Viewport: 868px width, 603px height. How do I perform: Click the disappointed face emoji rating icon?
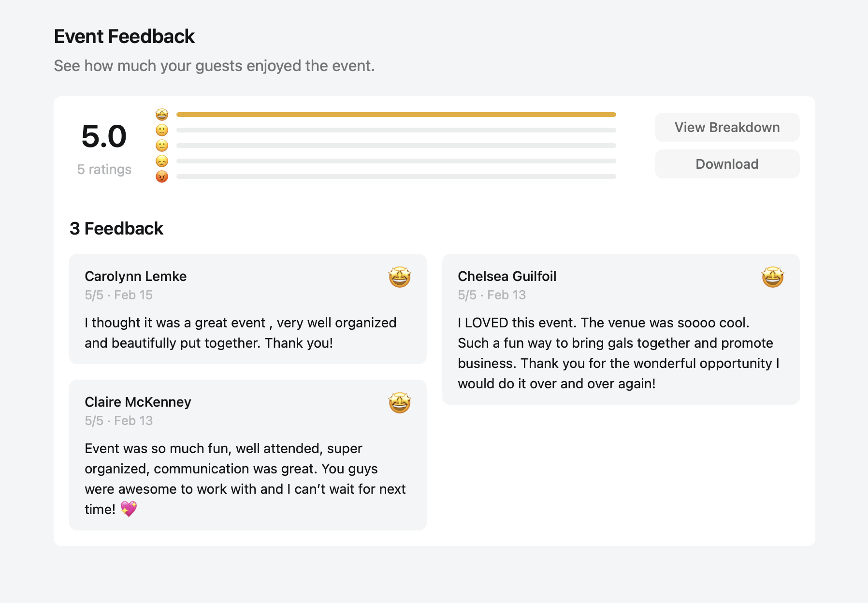tap(162, 161)
